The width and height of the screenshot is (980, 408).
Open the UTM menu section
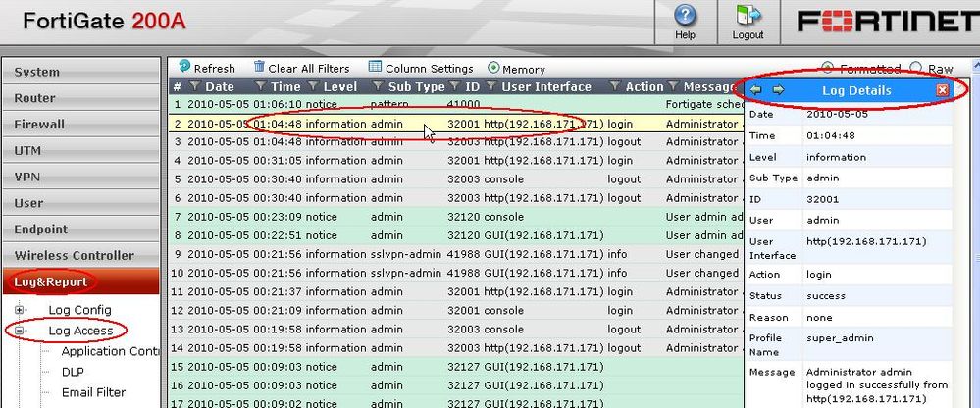81,150
